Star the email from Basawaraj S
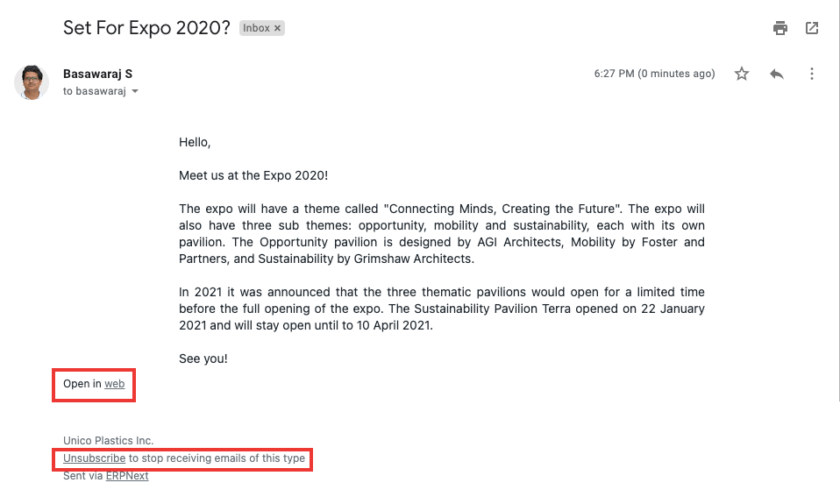Screen dimensions: 840x504 click(742, 74)
